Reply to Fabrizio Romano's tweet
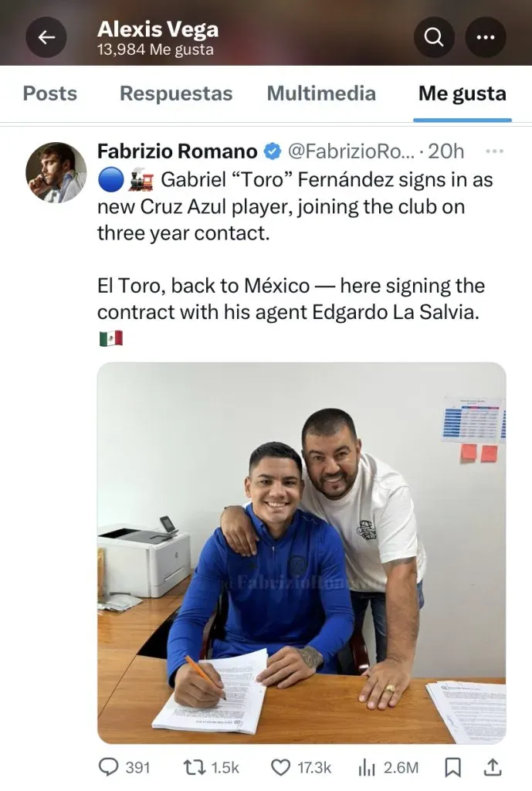This screenshot has width=532, height=791. point(124,767)
